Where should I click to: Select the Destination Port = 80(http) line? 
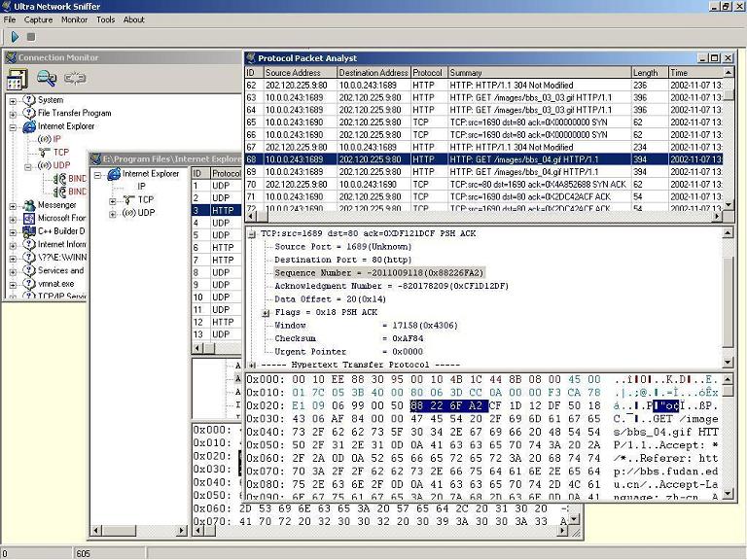(342, 260)
